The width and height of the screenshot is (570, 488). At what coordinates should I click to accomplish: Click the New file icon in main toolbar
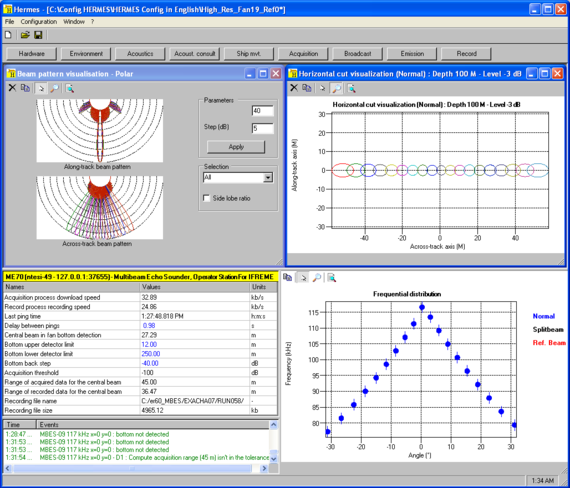8,35
